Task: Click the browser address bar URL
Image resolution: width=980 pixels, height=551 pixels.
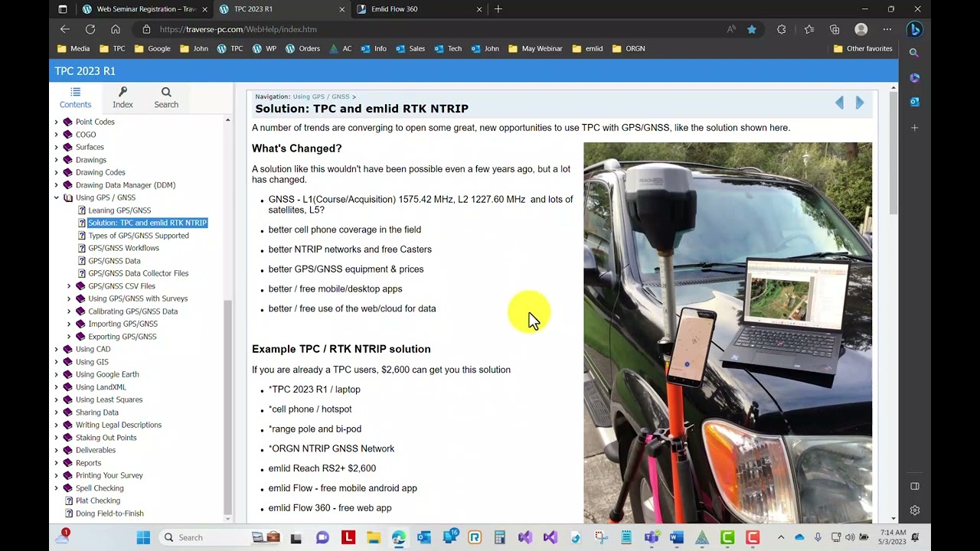Action: click(238, 29)
